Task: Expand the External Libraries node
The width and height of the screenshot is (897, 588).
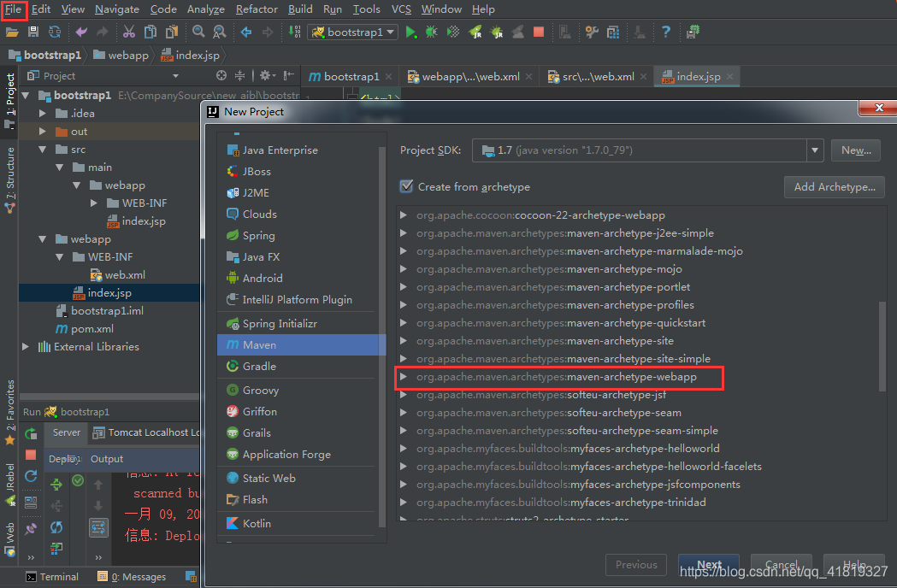Action: pyautogui.click(x=25, y=347)
